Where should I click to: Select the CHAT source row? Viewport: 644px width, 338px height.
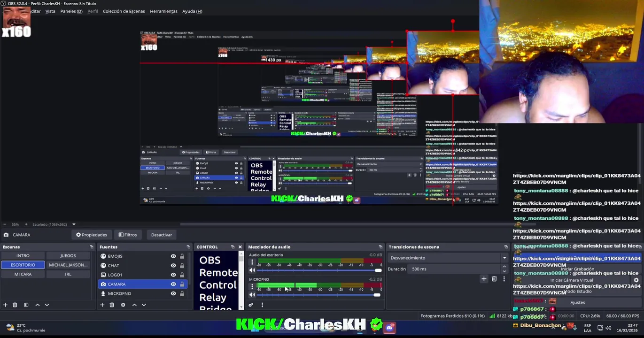pos(143,266)
